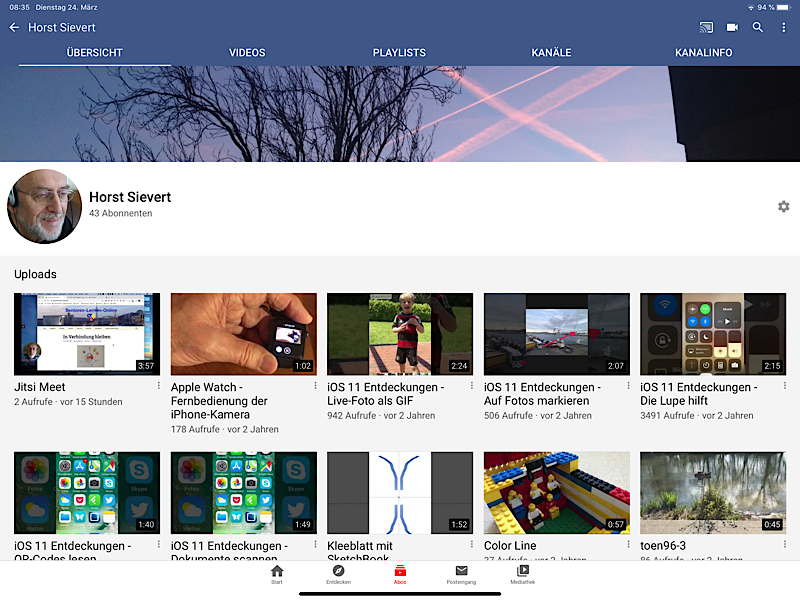Open the Cast to device icon
The width and height of the screenshot is (800, 600).
tap(707, 28)
